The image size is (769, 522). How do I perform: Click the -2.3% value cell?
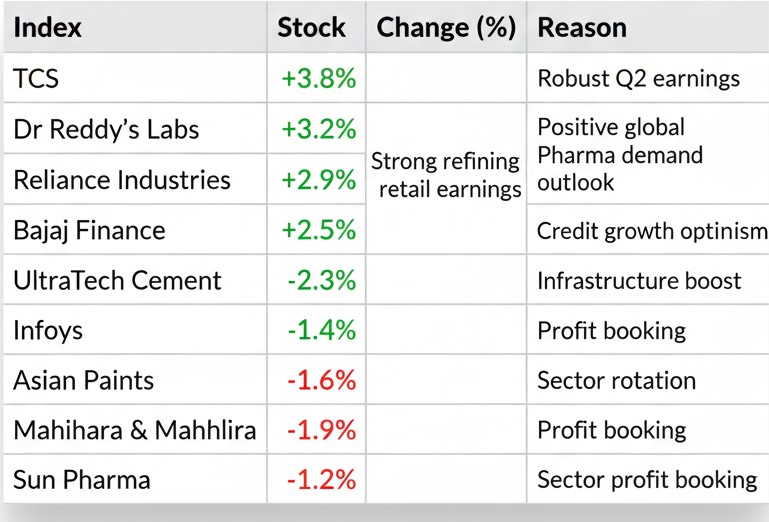tap(321, 280)
